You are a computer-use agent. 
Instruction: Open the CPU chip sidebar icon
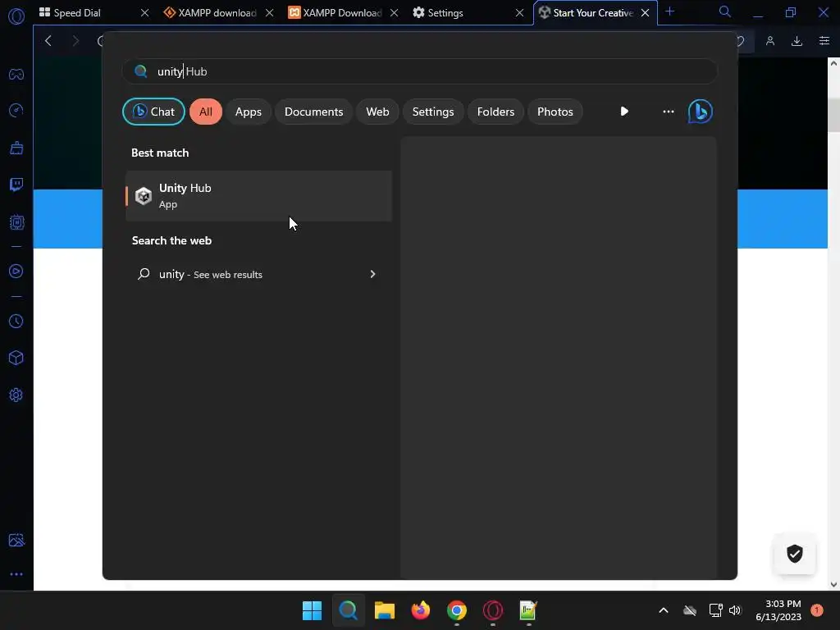pos(16,221)
